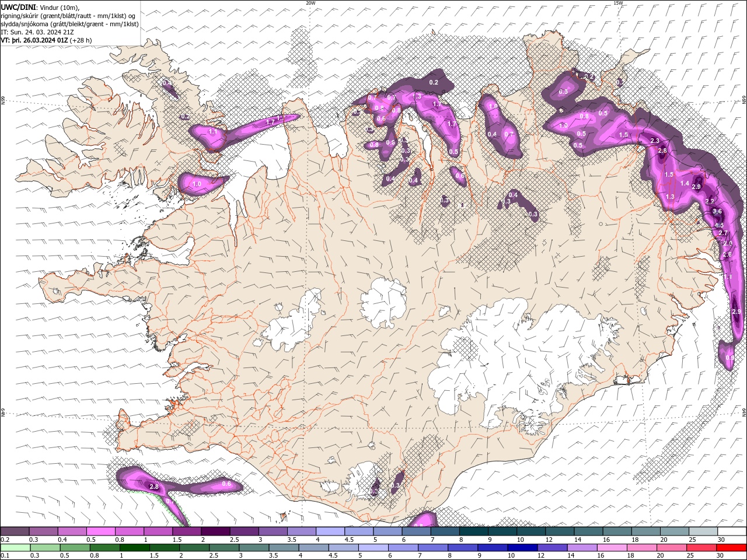The height and width of the screenshot is (560, 747).
Task: Select top legend swatch between 4 and 4.5
Action: [x=330, y=531]
